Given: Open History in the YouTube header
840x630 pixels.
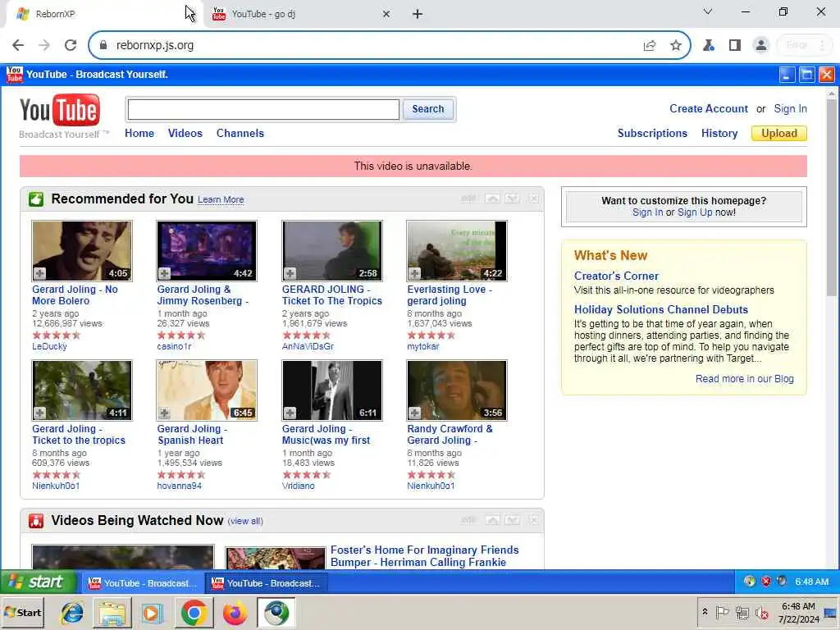Looking at the screenshot, I should (719, 134).
